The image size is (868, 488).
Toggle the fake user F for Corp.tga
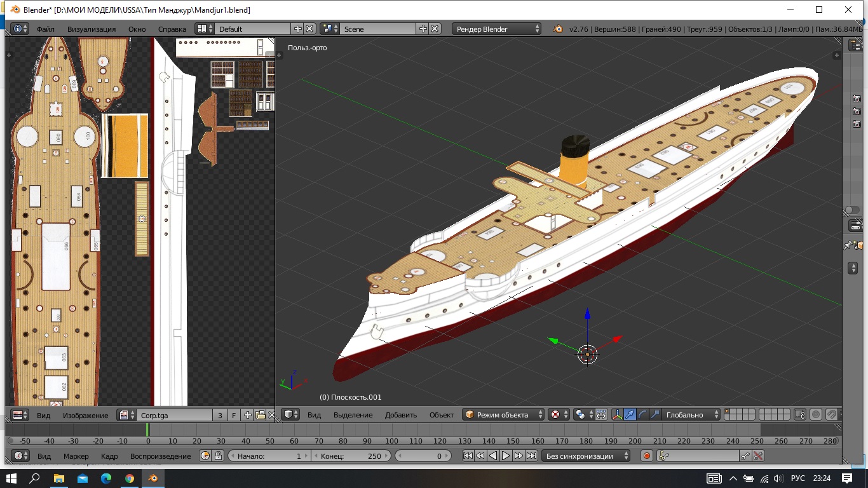pos(234,415)
